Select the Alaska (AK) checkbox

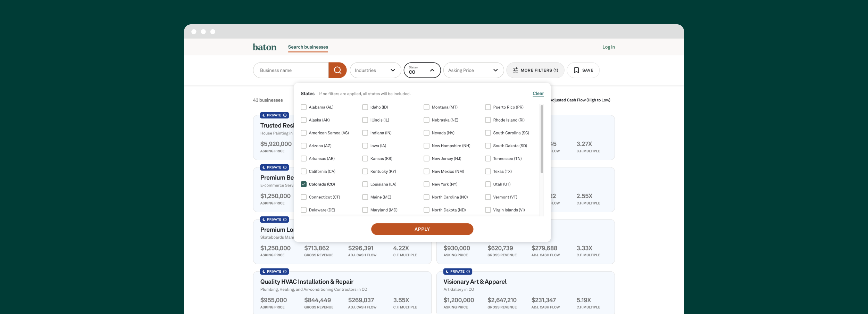point(304,120)
